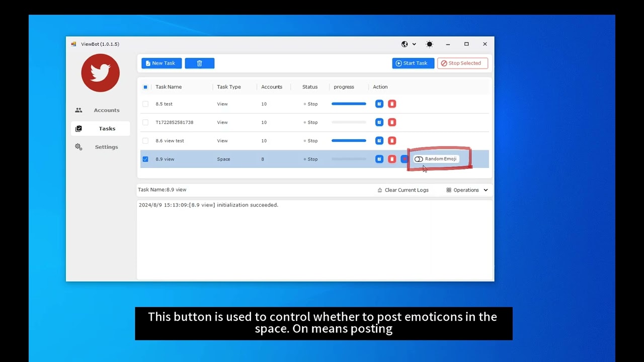Delete the 8.6 view test task
The image size is (644, 362).
392,141
